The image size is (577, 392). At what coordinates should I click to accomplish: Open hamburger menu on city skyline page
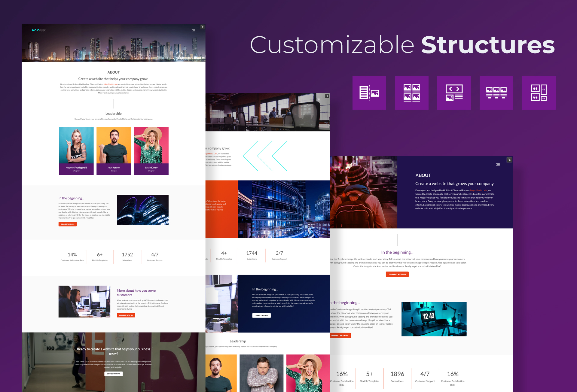(x=193, y=30)
